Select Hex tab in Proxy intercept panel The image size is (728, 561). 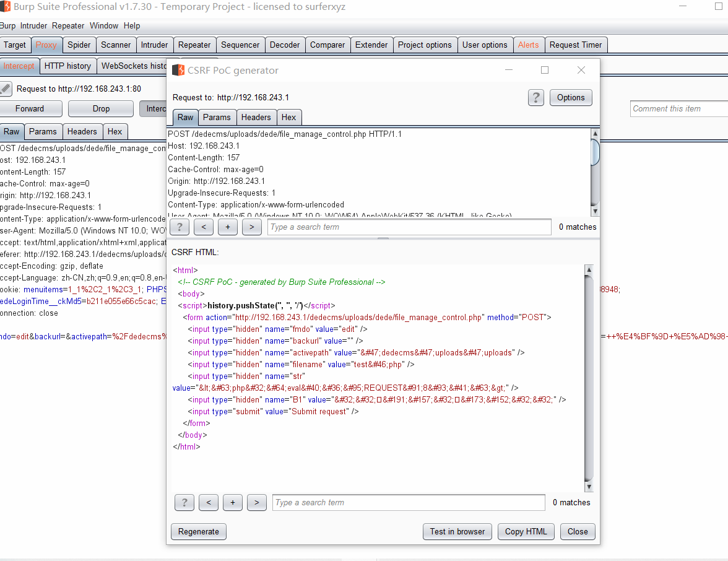[x=115, y=131]
